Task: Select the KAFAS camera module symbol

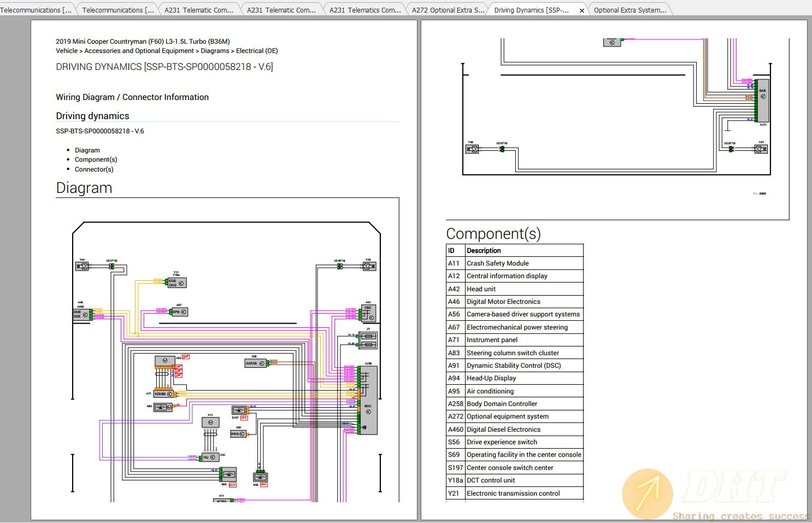Action: [255, 363]
